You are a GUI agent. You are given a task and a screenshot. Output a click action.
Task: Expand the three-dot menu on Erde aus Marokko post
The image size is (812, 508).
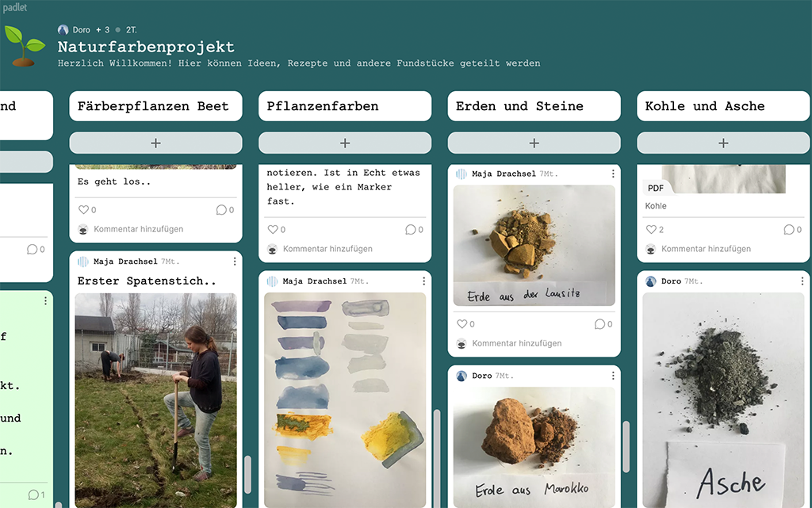coord(613,376)
